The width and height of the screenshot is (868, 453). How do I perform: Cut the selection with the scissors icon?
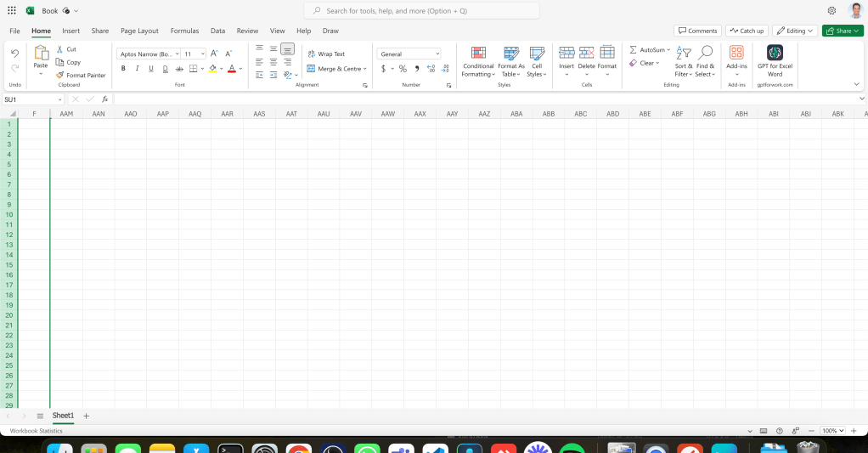pyautogui.click(x=59, y=49)
